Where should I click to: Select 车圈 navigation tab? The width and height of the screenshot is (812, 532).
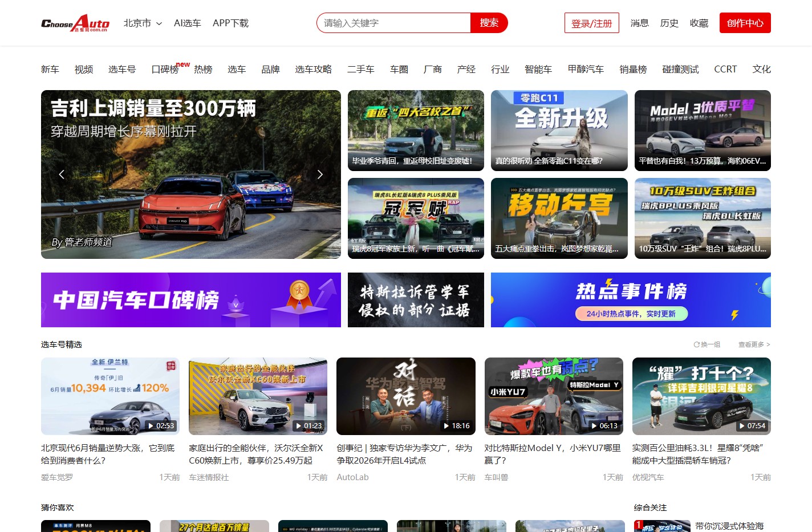click(399, 70)
